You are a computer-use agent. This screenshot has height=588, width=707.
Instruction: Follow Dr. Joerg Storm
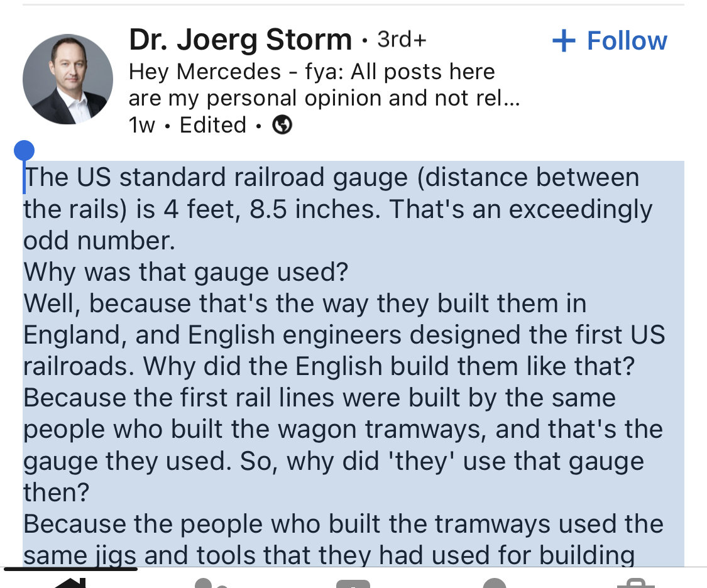pos(610,41)
